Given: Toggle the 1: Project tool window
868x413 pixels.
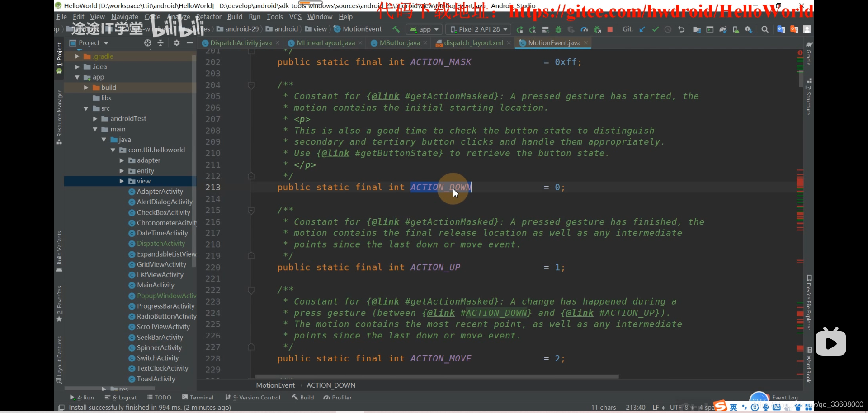Looking at the screenshot, I should point(59,58).
